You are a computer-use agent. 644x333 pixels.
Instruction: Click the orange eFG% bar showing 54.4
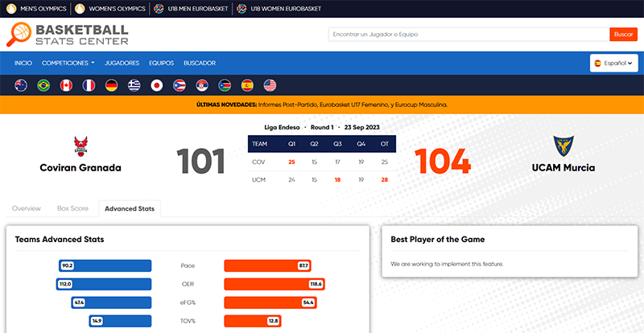click(270, 302)
